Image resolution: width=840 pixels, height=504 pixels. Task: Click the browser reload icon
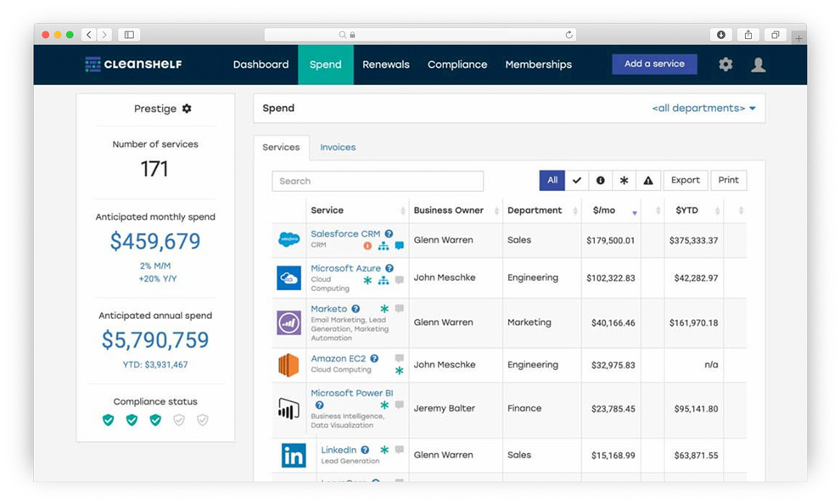coord(569,35)
